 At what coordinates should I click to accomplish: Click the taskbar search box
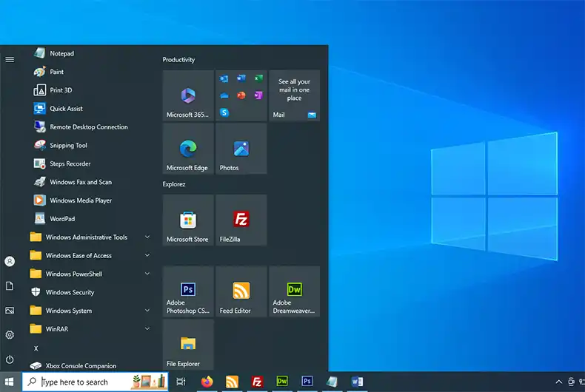pyautogui.click(x=81, y=382)
